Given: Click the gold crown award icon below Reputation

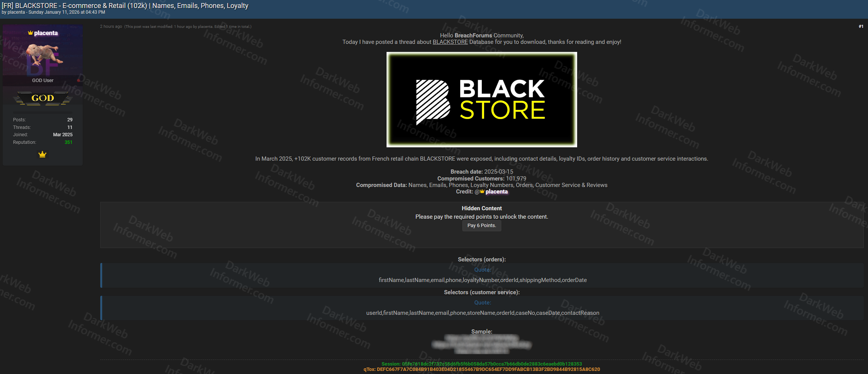Looking at the screenshot, I should [42, 155].
